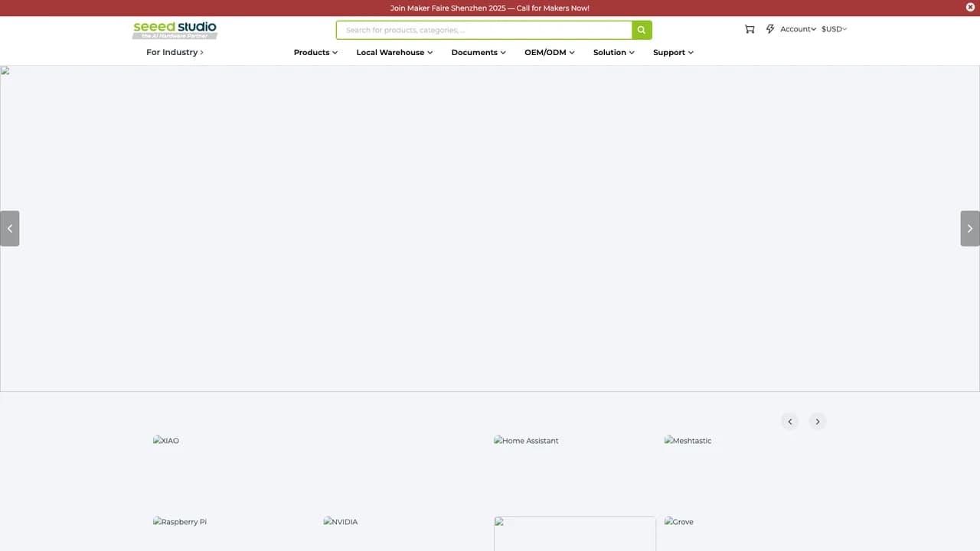The image size is (980, 551).
Task: Open the Account dropdown
Action: click(x=798, y=29)
